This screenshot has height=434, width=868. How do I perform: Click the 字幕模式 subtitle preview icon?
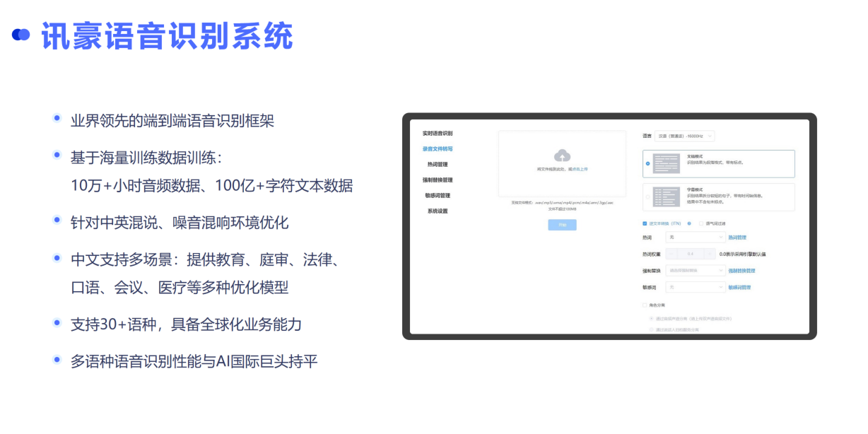[x=667, y=197]
